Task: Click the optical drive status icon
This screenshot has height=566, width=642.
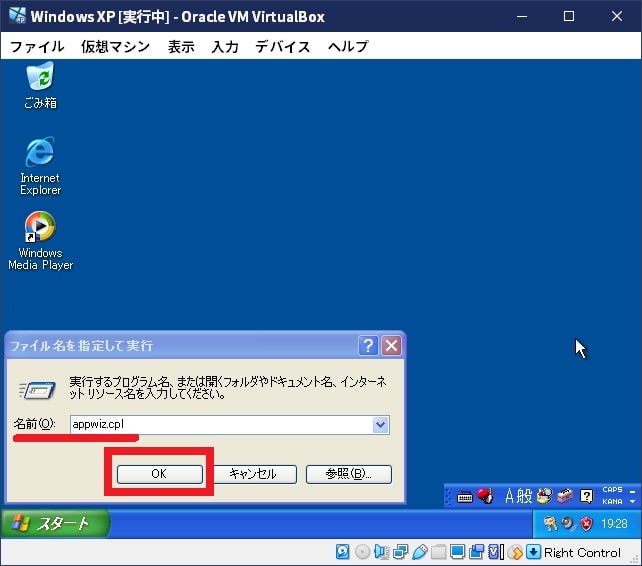Action: 362,552
